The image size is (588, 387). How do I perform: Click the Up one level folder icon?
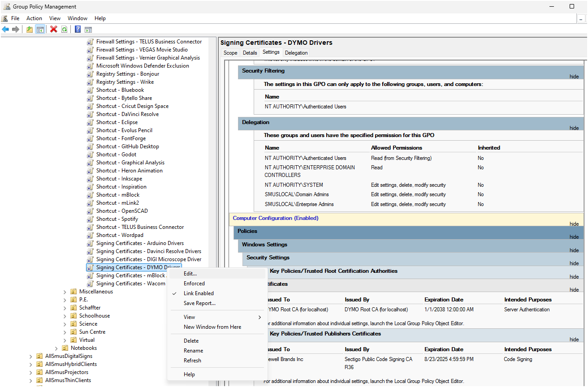(x=30, y=30)
